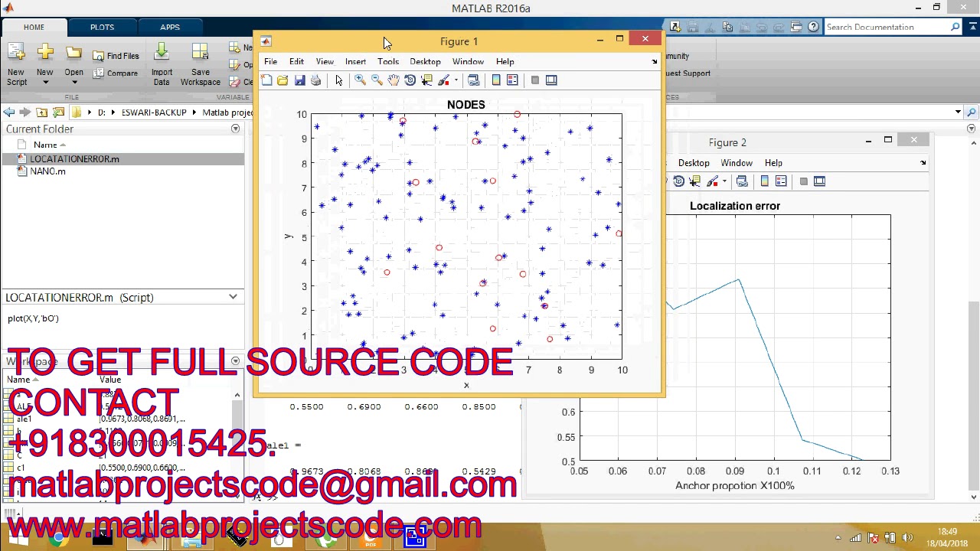Create a New Script

coord(16,64)
